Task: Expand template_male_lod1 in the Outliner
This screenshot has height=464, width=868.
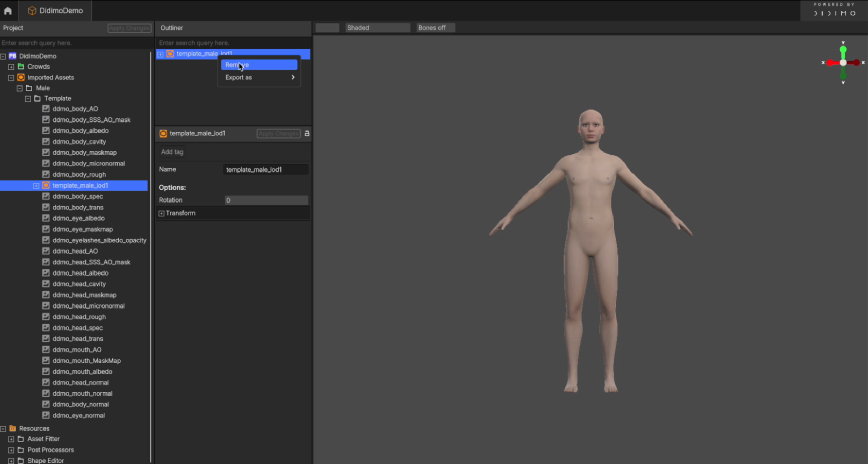Action: 160,54
